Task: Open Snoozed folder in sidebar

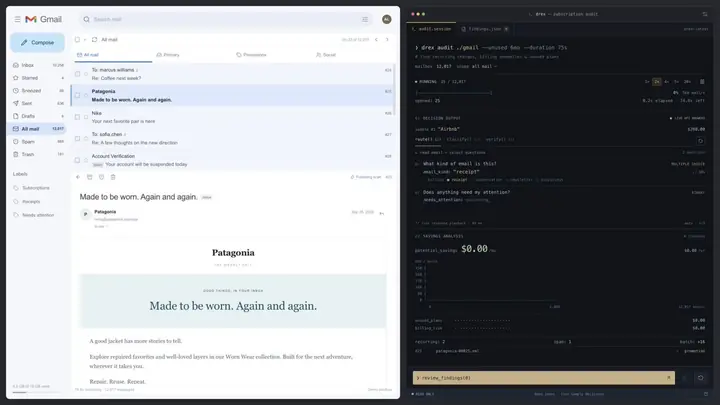Action: (x=38, y=91)
